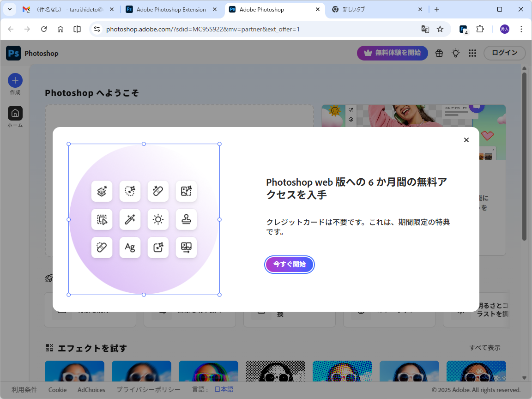Select the Clone Stamp tool icon
The width and height of the screenshot is (532, 399).
point(186,219)
